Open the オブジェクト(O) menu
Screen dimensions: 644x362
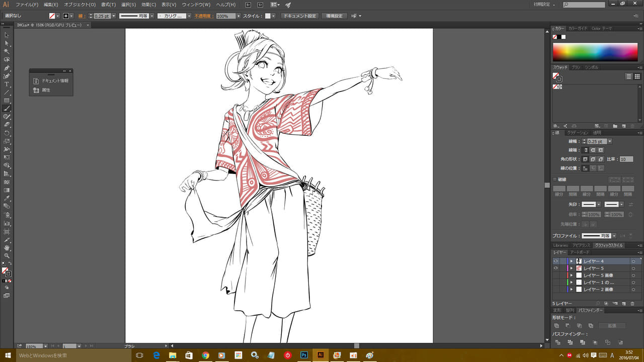pyautogui.click(x=79, y=5)
